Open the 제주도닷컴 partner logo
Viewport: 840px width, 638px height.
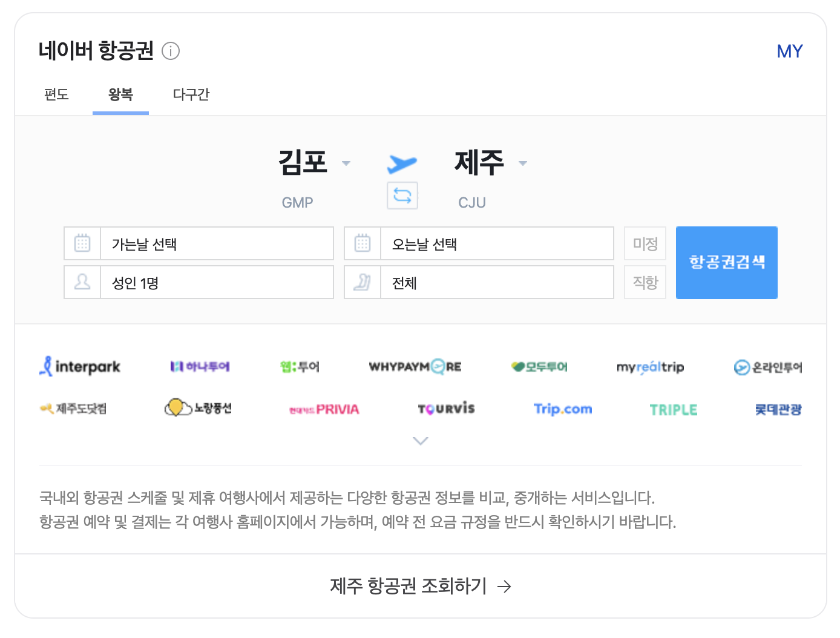pos(73,409)
